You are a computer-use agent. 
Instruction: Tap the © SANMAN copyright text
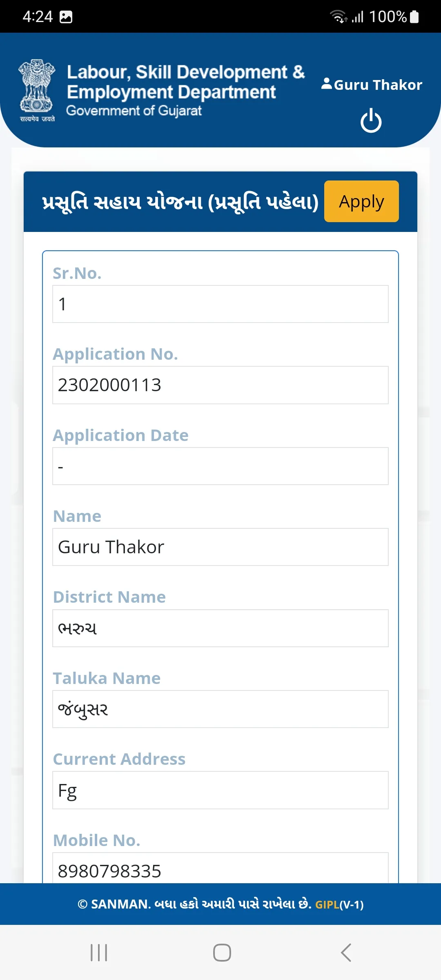[194, 904]
